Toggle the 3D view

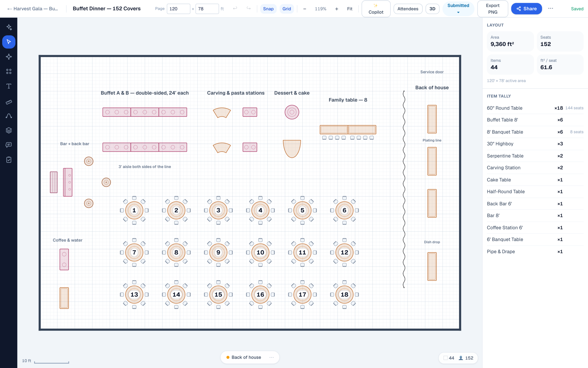point(432,9)
